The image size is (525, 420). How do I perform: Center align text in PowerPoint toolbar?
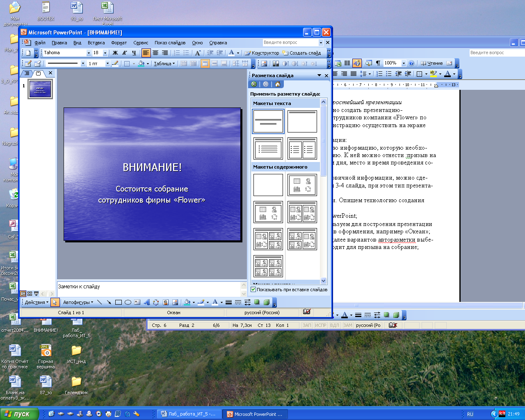click(x=155, y=53)
